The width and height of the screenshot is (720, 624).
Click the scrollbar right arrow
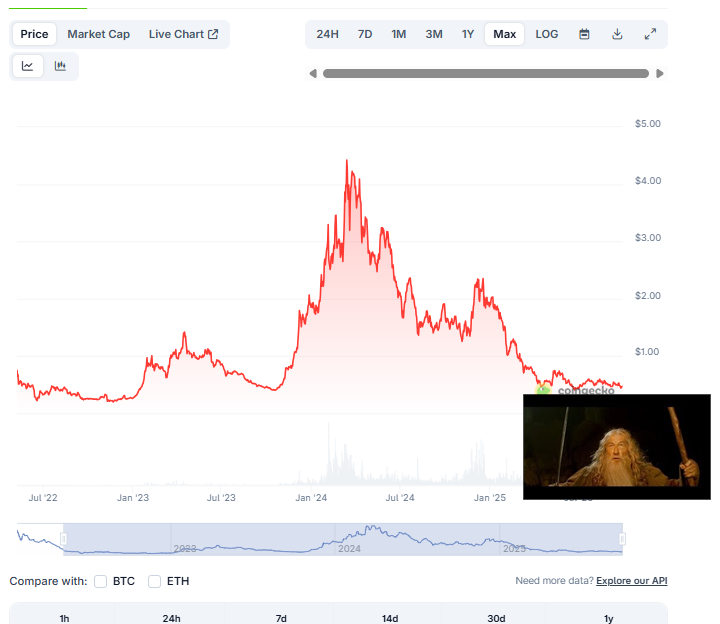pyautogui.click(x=660, y=73)
